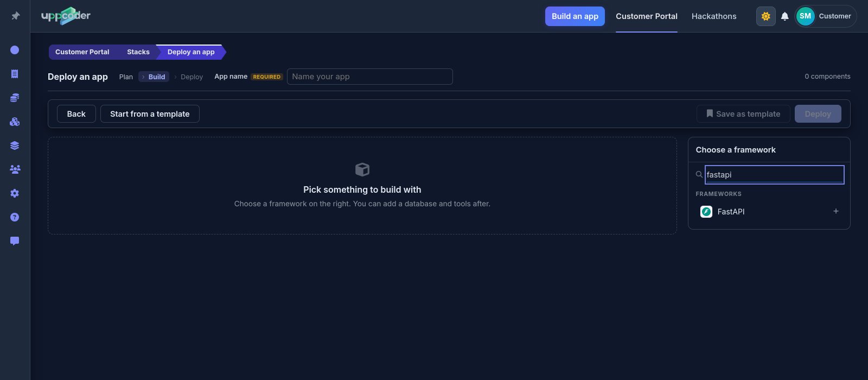Open the Hackathons tab
Viewport: 868px width, 380px height.
pyautogui.click(x=714, y=16)
